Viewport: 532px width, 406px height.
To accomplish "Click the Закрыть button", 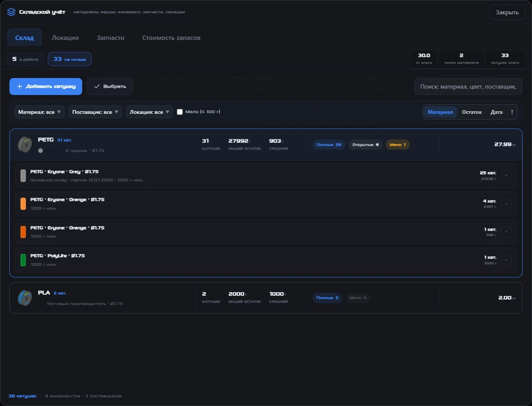I will click(x=507, y=12).
